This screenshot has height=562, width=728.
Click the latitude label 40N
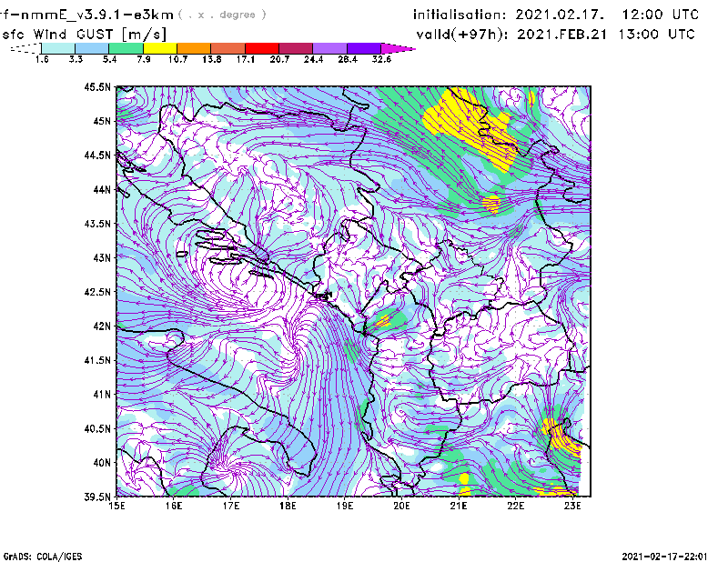coord(102,463)
